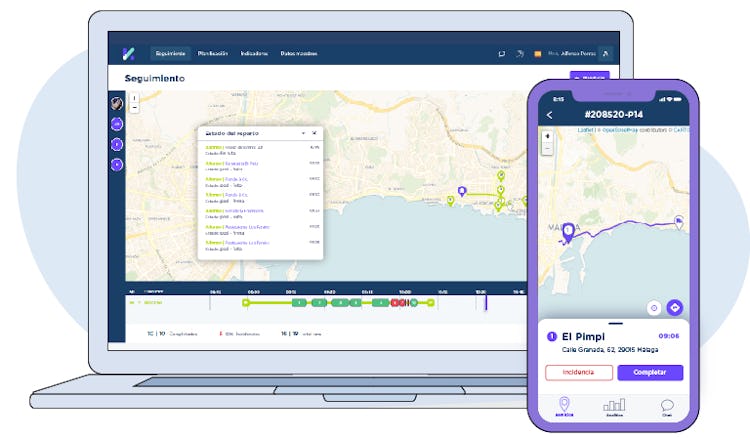The width and height of the screenshot is (750, 438).
Task: Go back using the phone header arrow
Action: pyautogui.click(x=550, y=115)
